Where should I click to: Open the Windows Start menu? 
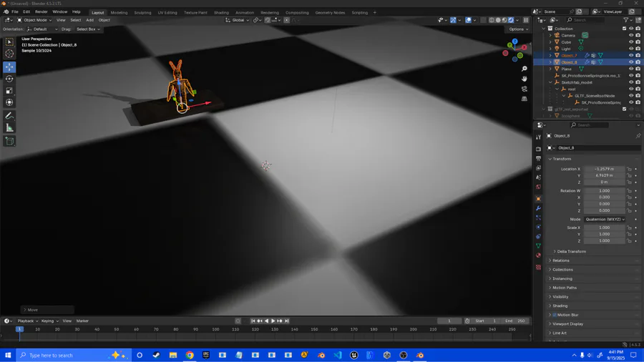tap(8, 355)
